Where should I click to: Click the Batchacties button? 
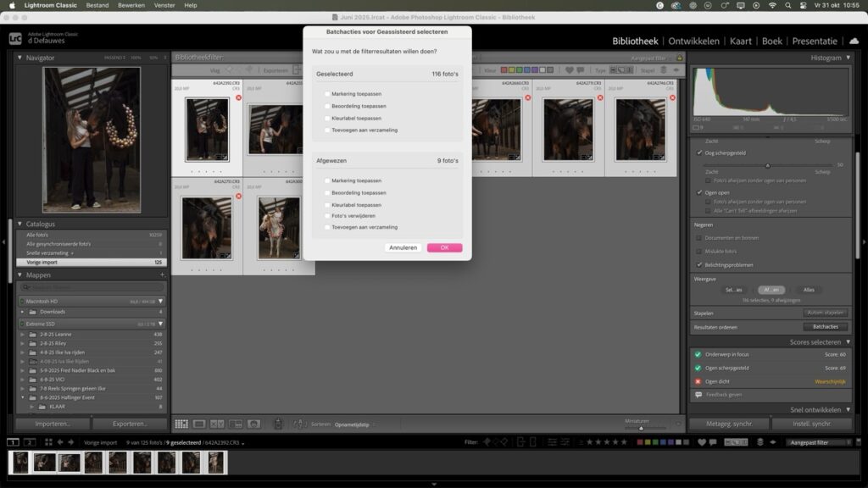[x=825, y=325]
